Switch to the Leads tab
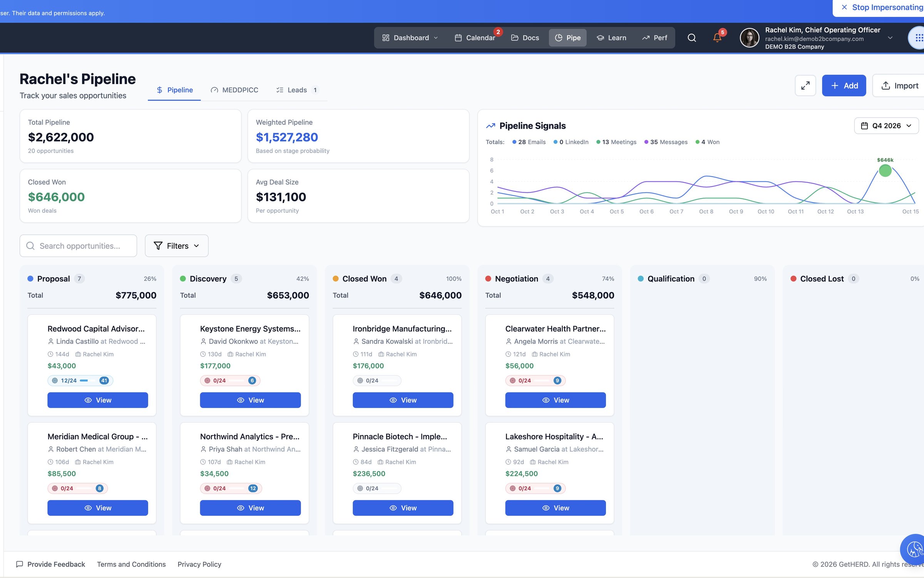The width and height of the screenshot is (924, 578). pos(297,90)
